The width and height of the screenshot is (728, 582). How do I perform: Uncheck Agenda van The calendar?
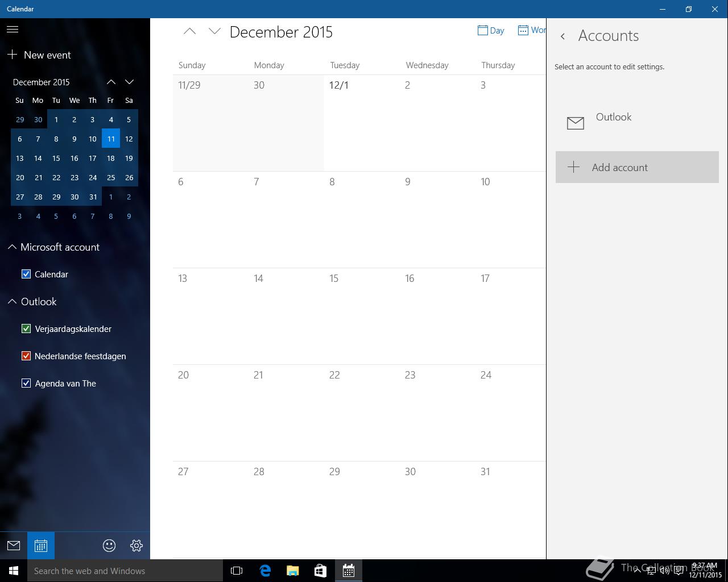pos(26,383)
